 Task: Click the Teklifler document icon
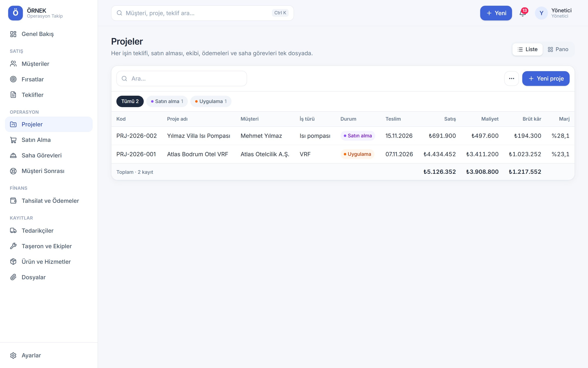pyautogui.click(x=13, y=95)
